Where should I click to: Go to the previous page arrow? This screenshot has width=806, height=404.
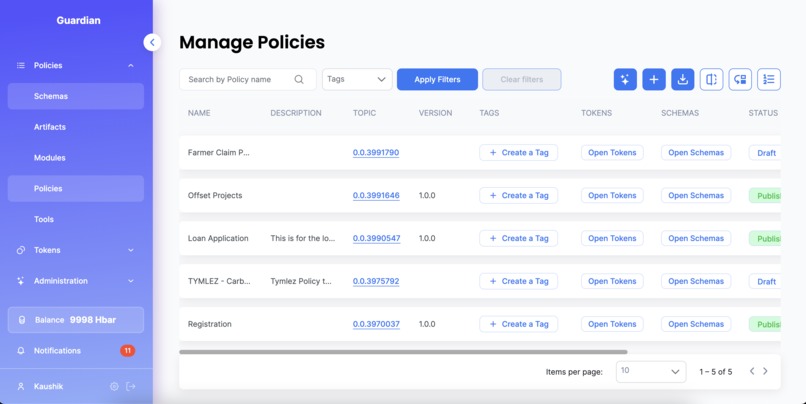coord(752,371)
